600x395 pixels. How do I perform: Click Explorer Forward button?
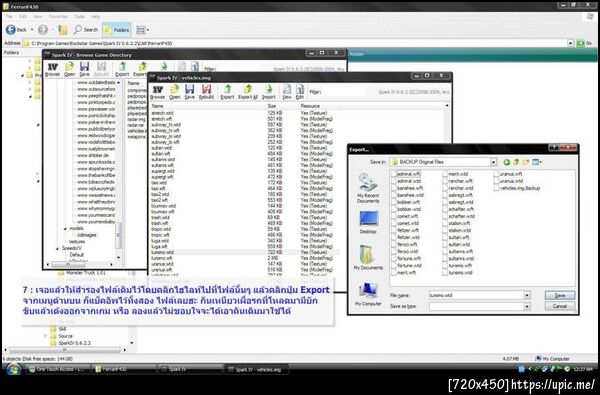pyautogui.click(x=43, y=29)
